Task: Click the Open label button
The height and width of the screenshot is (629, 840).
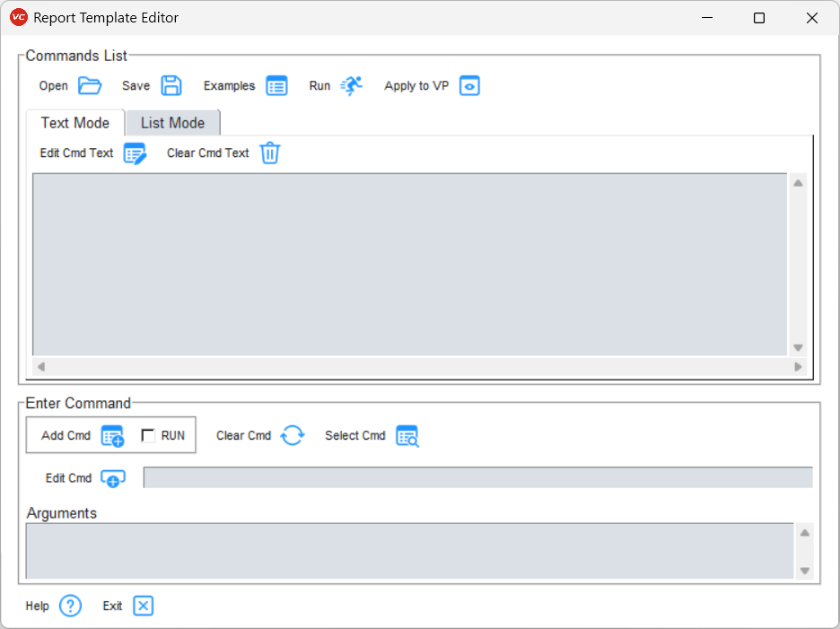Action: (54, 86)
